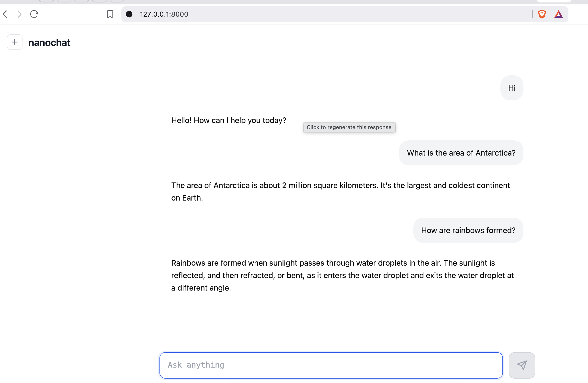
Task: Open the Brave Shields lion icon
Action: [542, 14]
